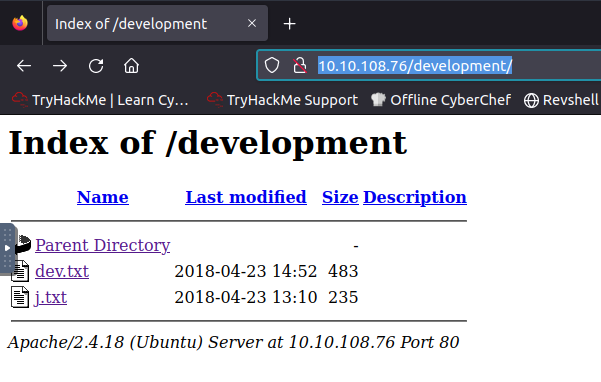Click the Index of /development heading
Image resolution: width=601 pixels, height=382 pixels.
207,143
